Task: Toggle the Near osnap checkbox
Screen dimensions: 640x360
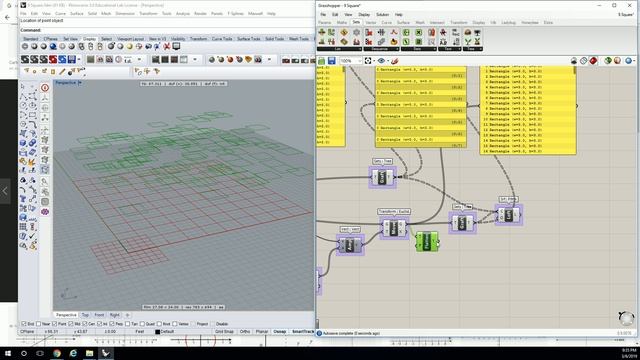Action: click(39, 324)
